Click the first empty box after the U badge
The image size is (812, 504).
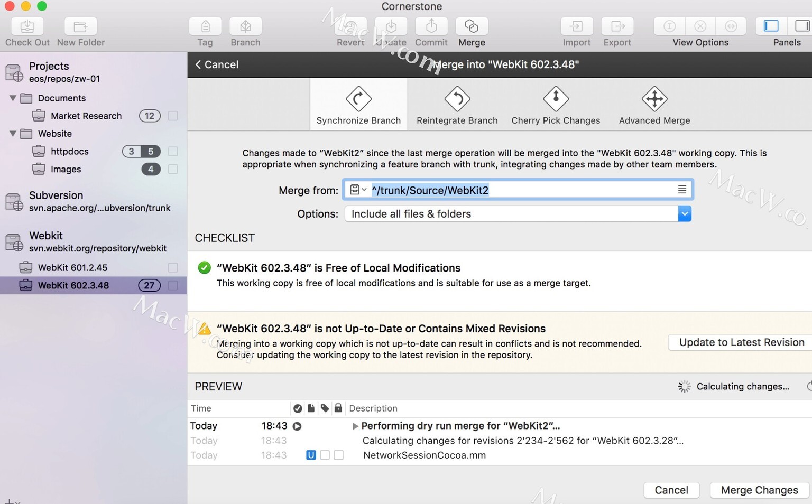[325, 455]
